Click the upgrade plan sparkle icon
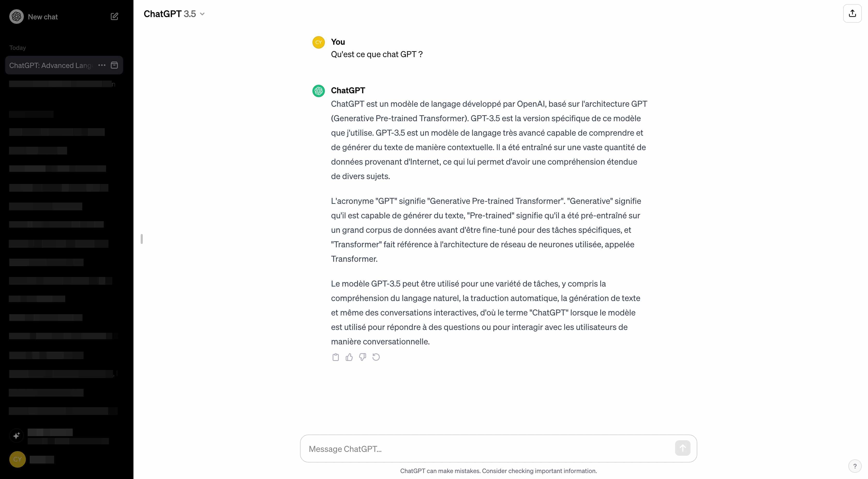Viewport: 868px width, 479px height. (17, 436)
